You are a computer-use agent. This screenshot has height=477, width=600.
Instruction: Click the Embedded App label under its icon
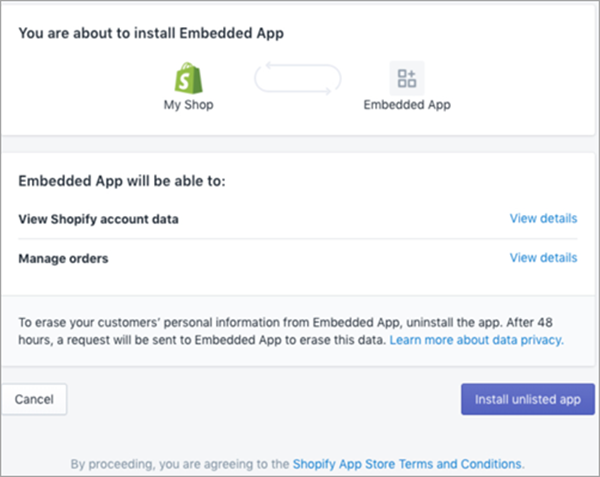tap(406, 104)
